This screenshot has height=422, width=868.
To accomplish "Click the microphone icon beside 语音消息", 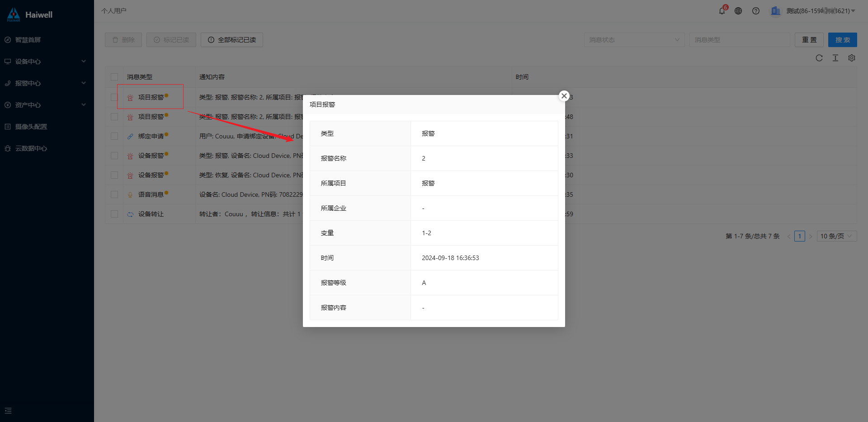I will pyautogui.click(x=130, y=195).
